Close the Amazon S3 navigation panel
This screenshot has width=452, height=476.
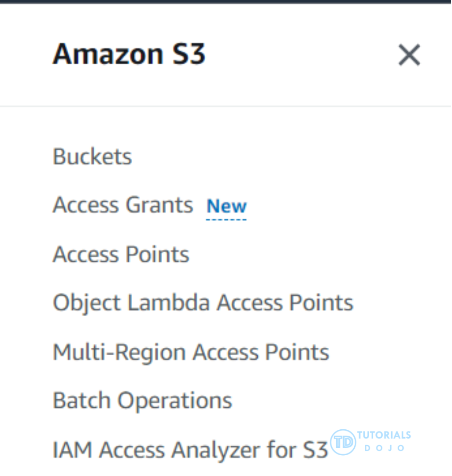point(409,56)
